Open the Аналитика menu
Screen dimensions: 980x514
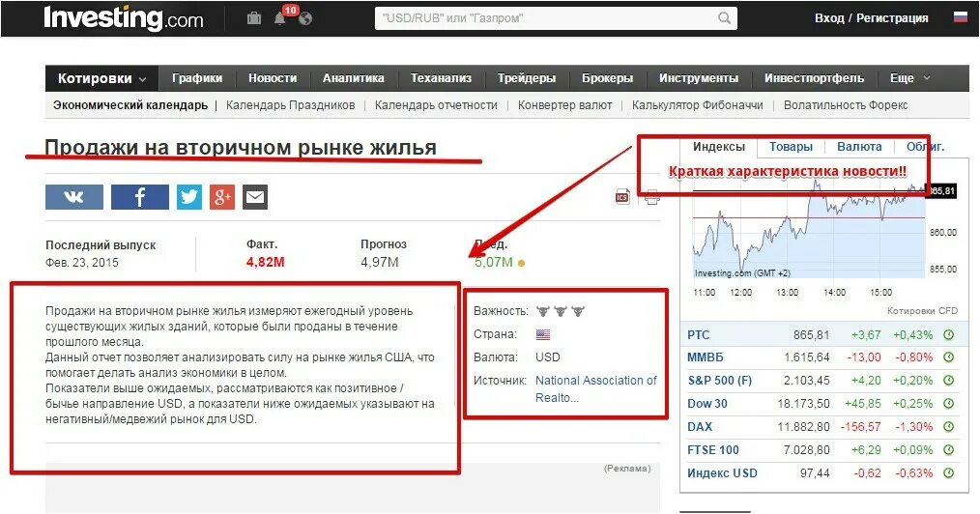pyautogui.click(x=353, y=78)
